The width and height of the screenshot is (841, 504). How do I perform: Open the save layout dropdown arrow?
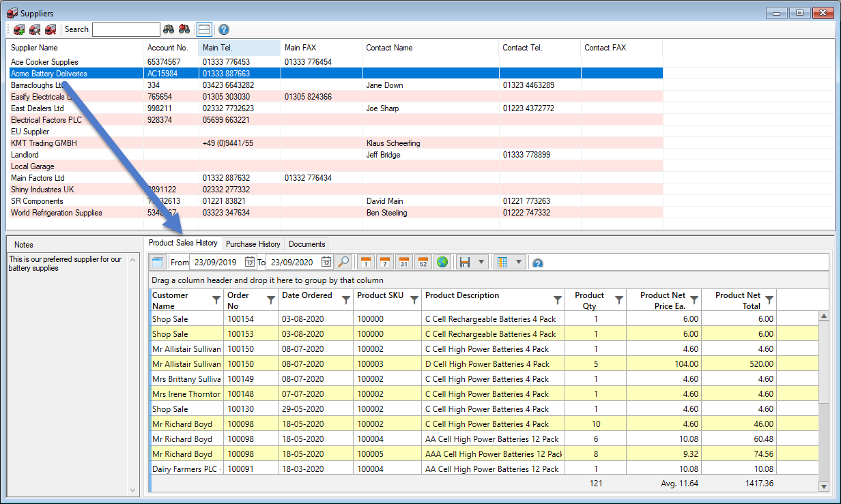coord(480,263)
